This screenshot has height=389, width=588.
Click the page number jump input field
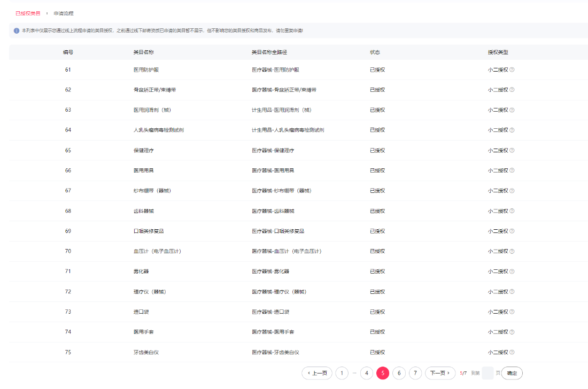[487, 373]
